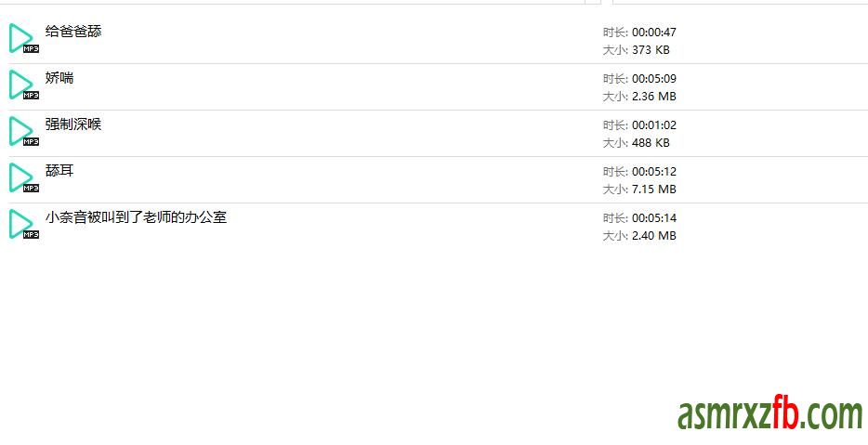Play the MP3 file lasting 00:05:14
868x445 pixels.
24,224
